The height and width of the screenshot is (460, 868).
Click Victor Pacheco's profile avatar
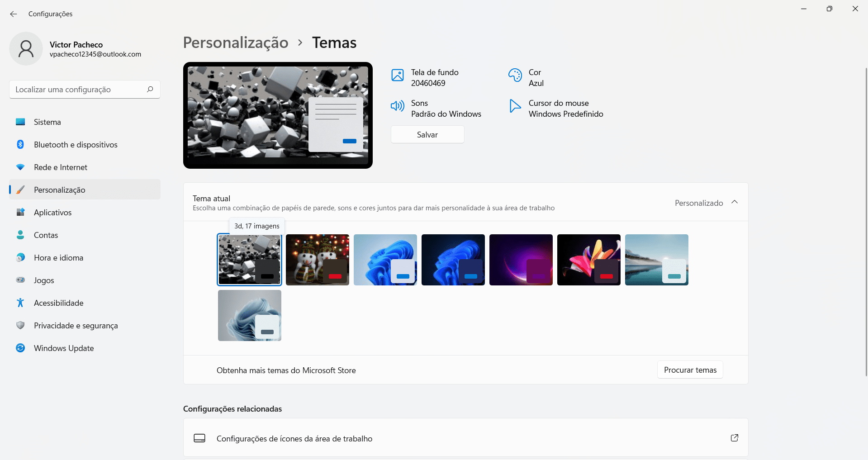coord(26,48)
